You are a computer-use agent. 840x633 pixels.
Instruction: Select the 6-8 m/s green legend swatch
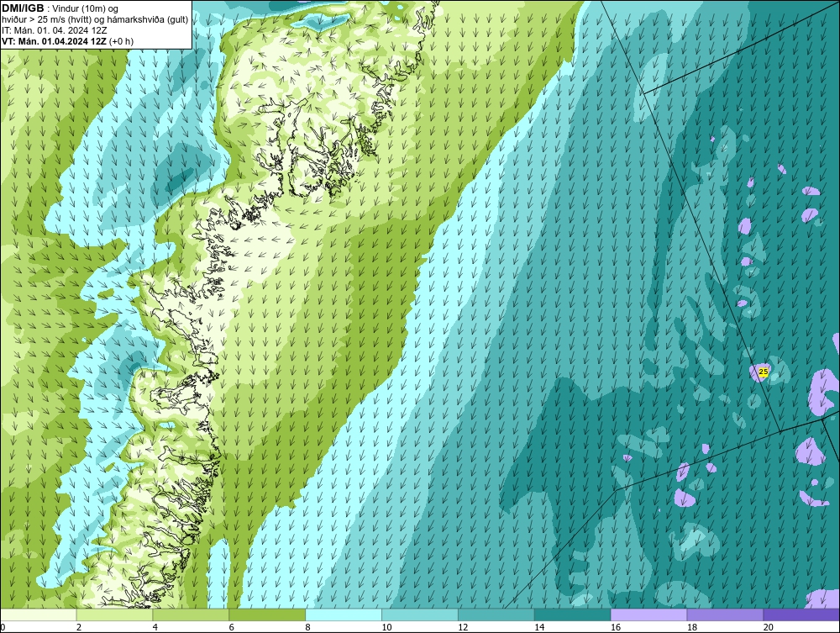click(x=267, y=615)
